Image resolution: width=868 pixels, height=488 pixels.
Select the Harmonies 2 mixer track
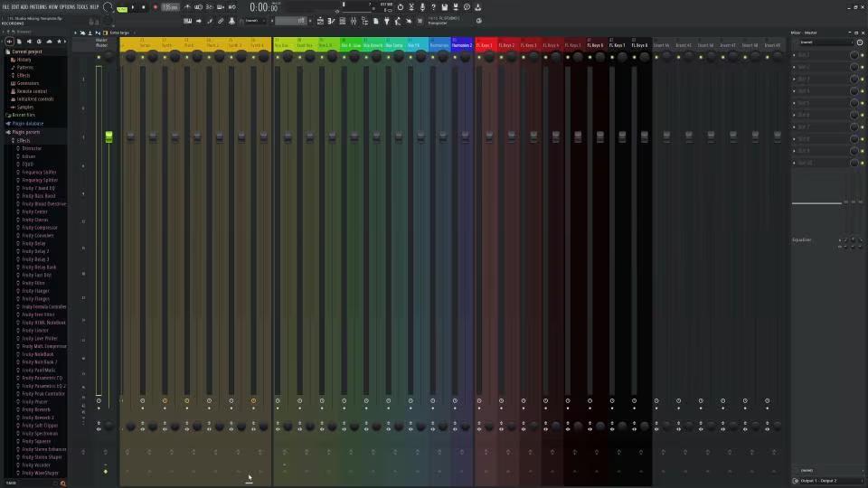tap(462, 45)
